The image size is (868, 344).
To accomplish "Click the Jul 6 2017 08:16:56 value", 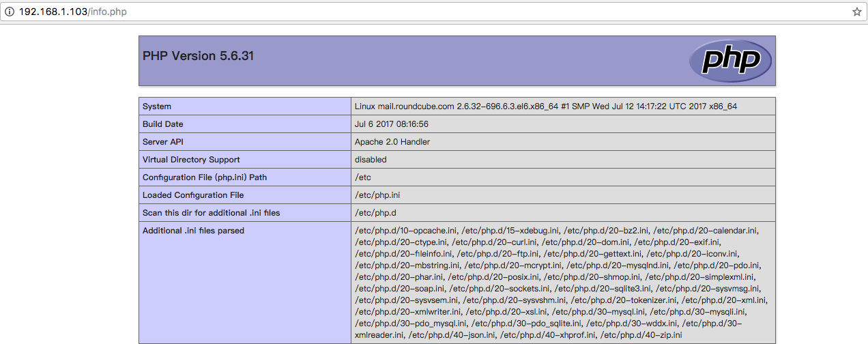I will pyautogui.click(x=392, y=124).
